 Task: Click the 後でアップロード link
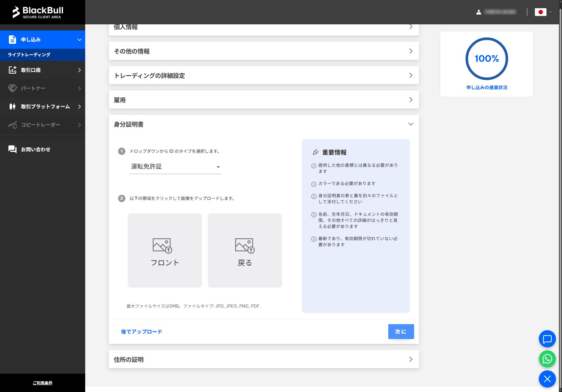[141, 331]
